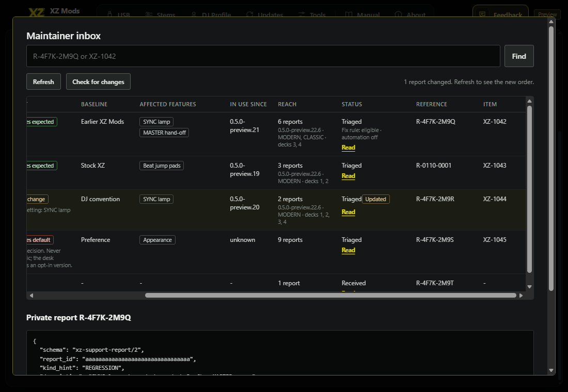Image resolution: width=568 pixels, height=392 pixels.
Task: Click the MASTER hand-off feature tag
Action: coord(164,133)
